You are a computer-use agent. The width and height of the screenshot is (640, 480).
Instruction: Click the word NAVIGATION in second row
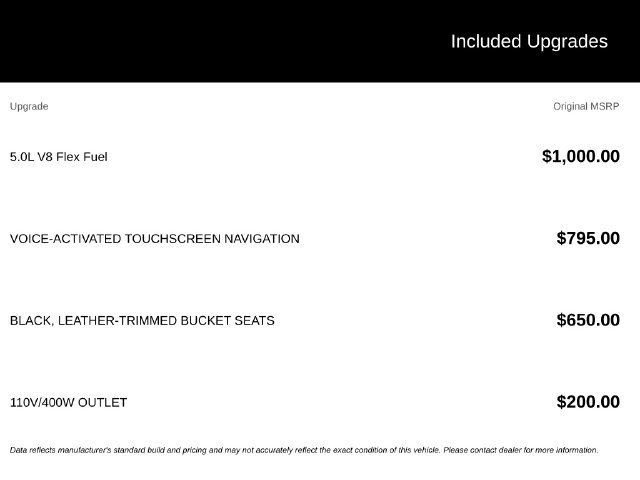[262, 239]
